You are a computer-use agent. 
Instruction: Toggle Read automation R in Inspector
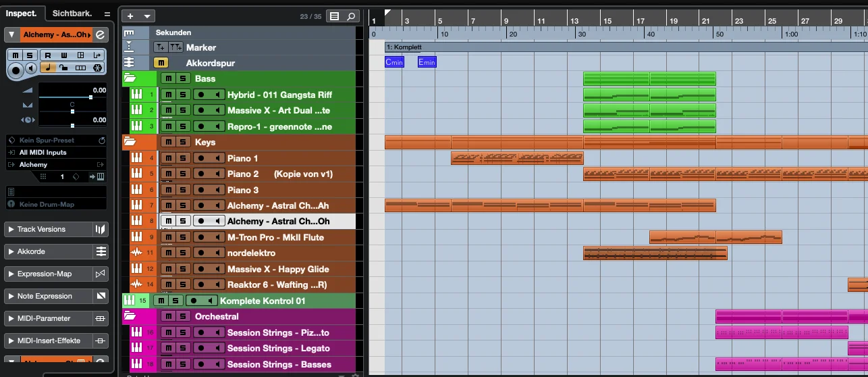click(48, 55)
